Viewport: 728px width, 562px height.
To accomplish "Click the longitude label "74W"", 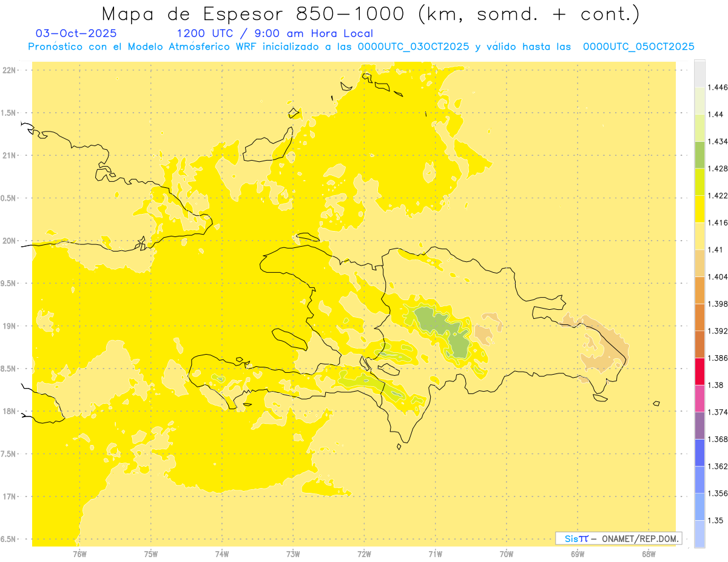I will pos(222,554).
